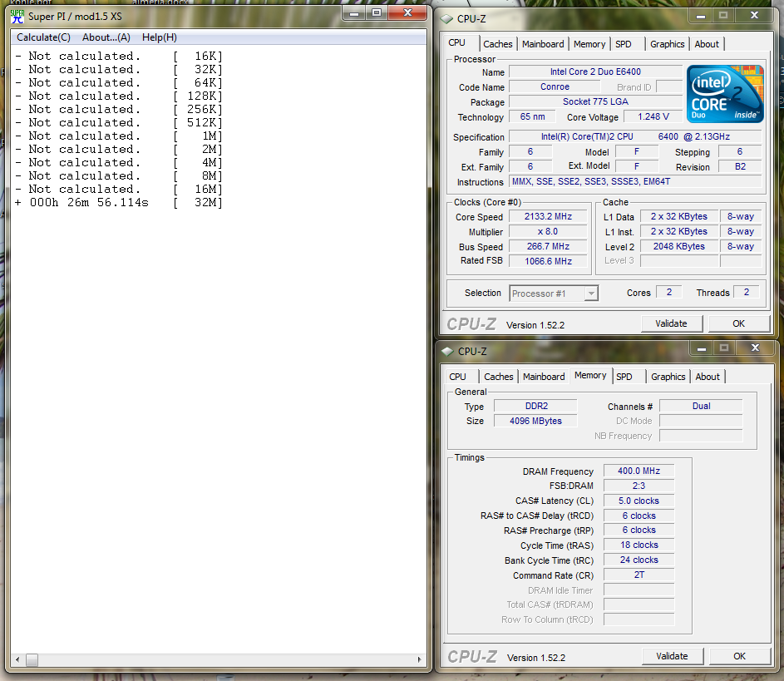Click the Intel Core 2 Duo logo
This screenshot has height=681, width=784.
[x=725, y=94]
